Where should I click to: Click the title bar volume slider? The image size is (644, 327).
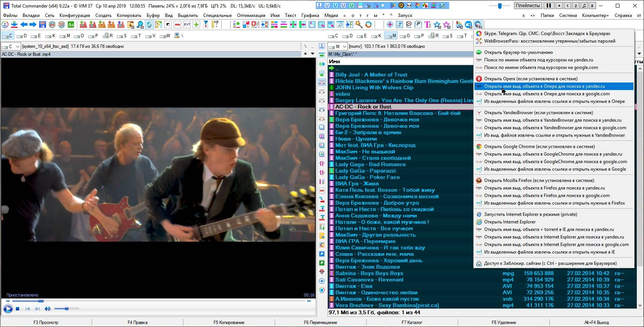pyautogui.click(x=500, y=6)
